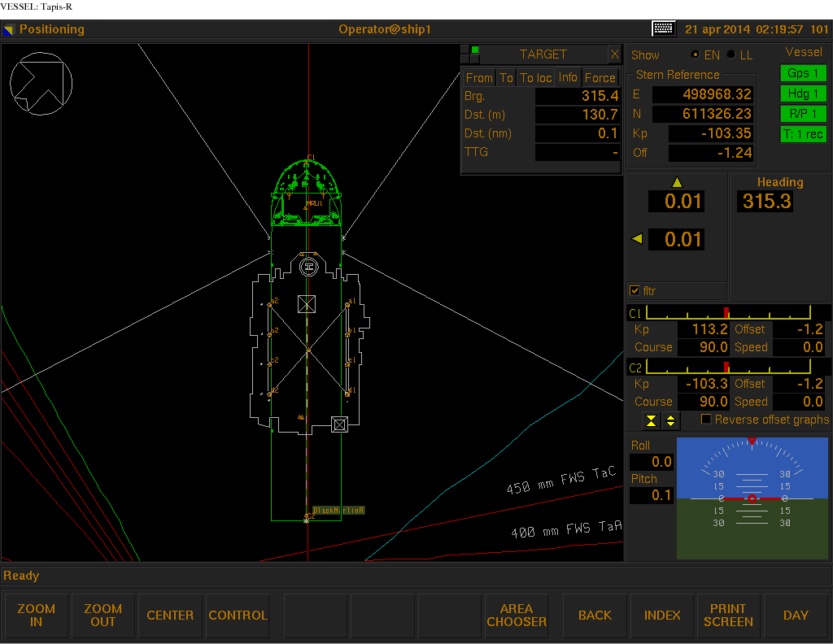This screenshot has height=644, width=833.
Task: Click the DAY display mode button
Action: [796, 616]
